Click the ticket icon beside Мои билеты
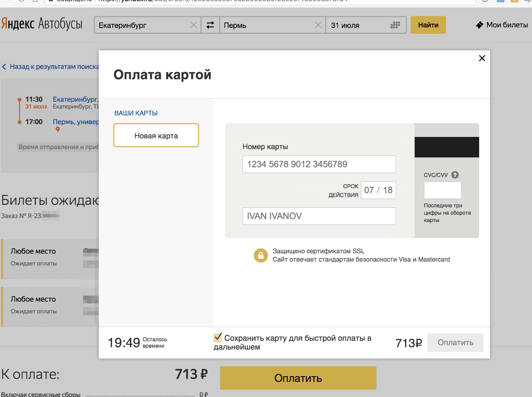The height and width of the screenshot is (397, 532). (x=479, y=25)
